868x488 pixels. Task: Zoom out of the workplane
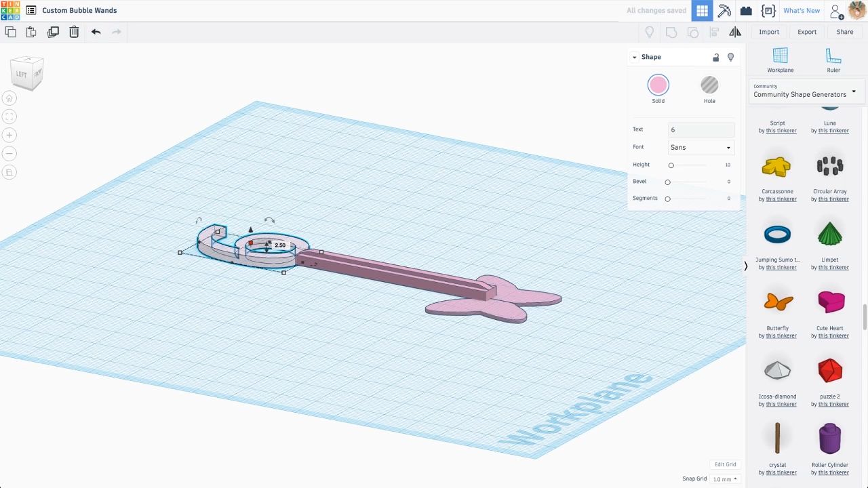coord(9,154)
